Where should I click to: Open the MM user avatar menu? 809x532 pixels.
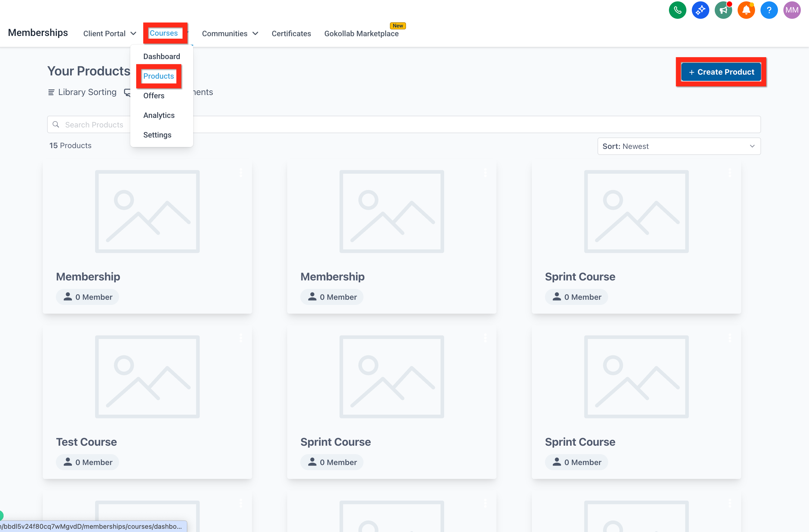tap(792, 10)
